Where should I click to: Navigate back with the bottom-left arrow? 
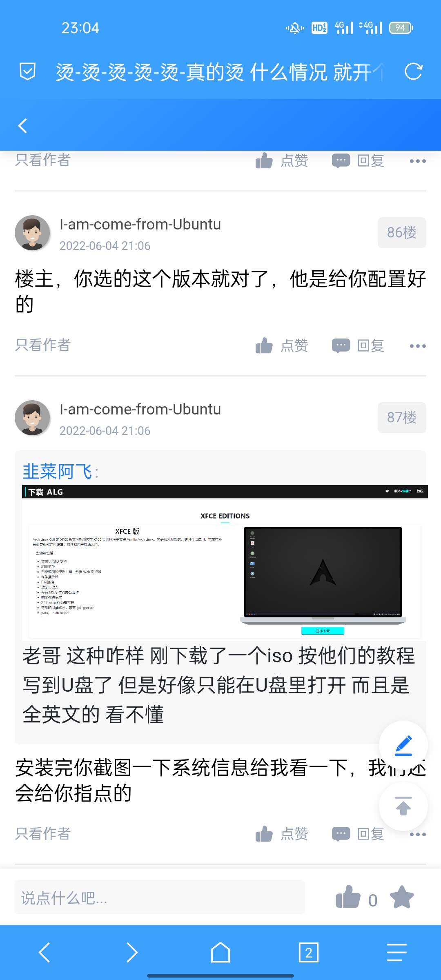(x=44, y=952)
